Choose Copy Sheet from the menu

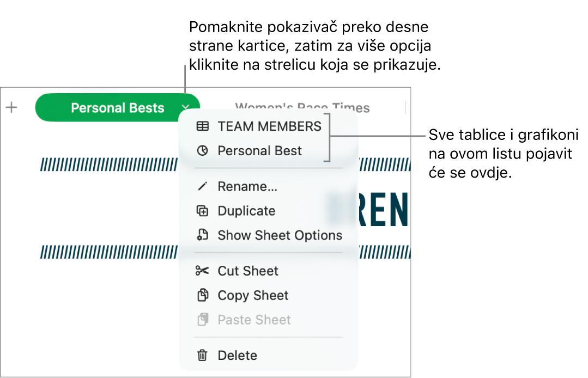252,295
